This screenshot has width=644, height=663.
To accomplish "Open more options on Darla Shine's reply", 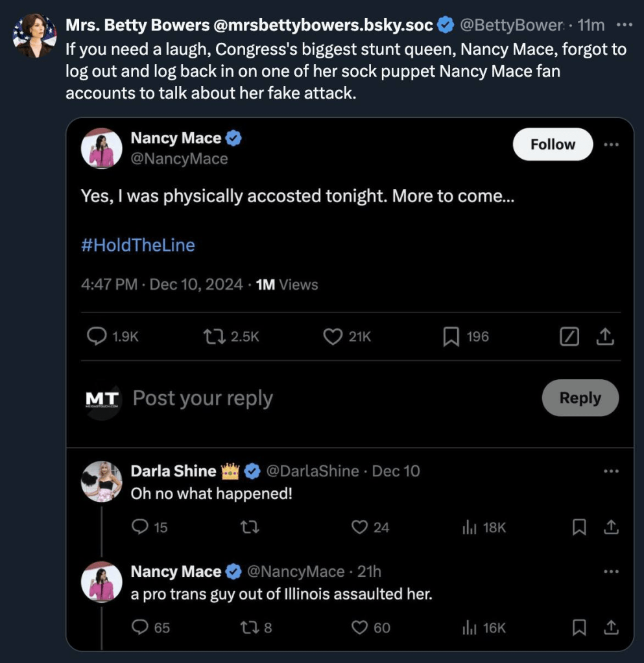I will pyautogui.click(x=611, y=471).
